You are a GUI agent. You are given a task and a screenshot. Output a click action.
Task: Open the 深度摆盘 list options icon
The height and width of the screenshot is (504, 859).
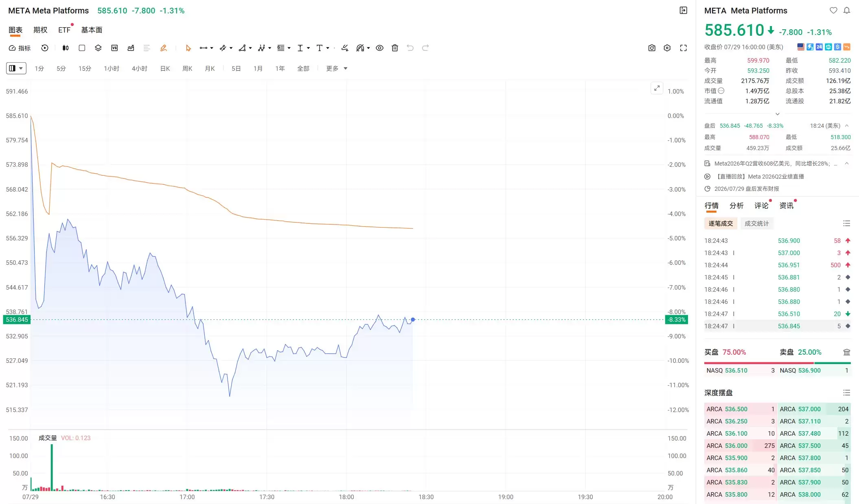(847, 393)
